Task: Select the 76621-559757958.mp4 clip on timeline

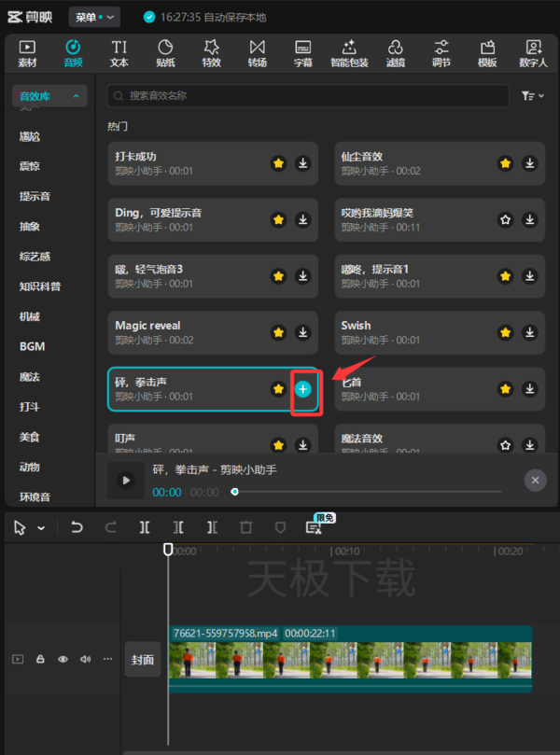Action: (x=350, y=659)
